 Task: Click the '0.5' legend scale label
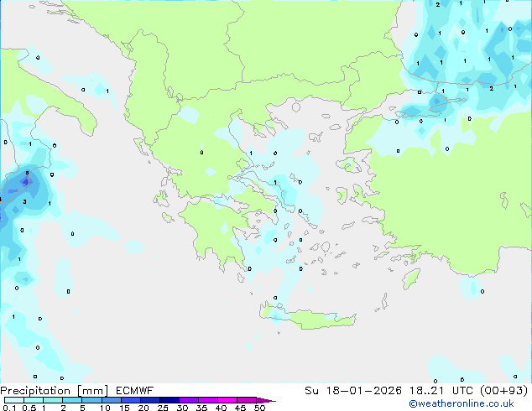pos(29,408)
